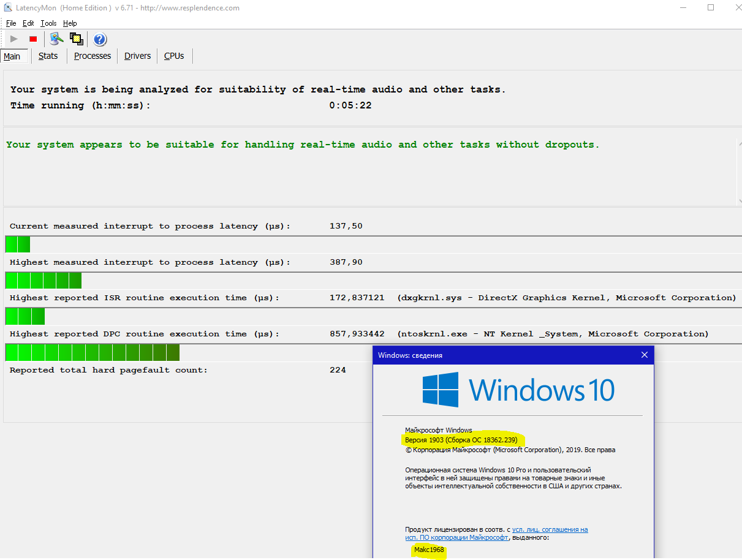Open help via blue question mark icon
The width and height of the screenshot is (742, 560).
(100, 40)
